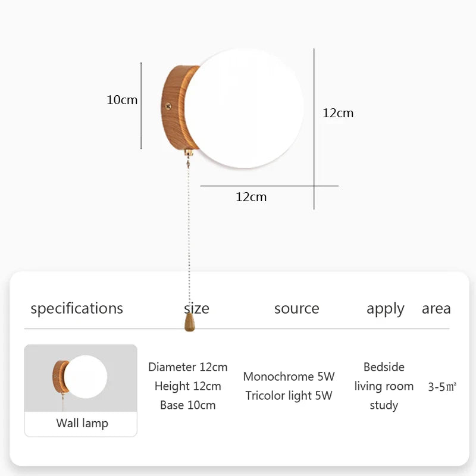The height and width of the screenshot is (476, 476).
Task: Select the apply column header
Action: click(x=385, y=309)
